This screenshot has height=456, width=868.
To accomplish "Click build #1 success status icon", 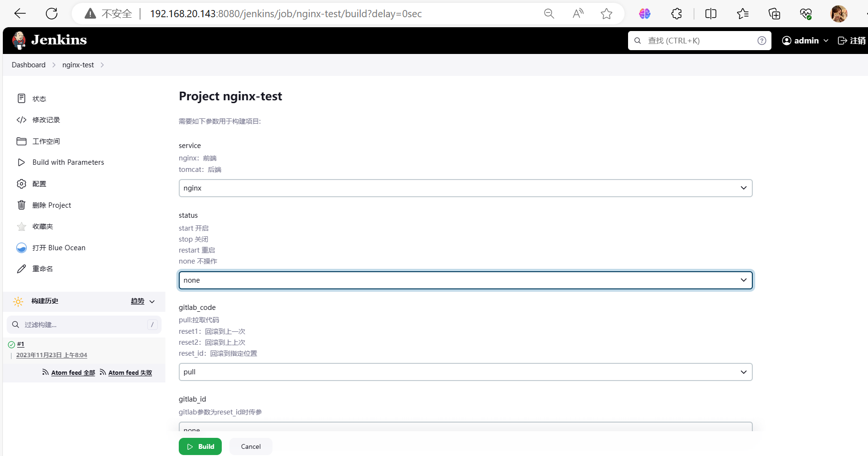I will pos(11,345).
